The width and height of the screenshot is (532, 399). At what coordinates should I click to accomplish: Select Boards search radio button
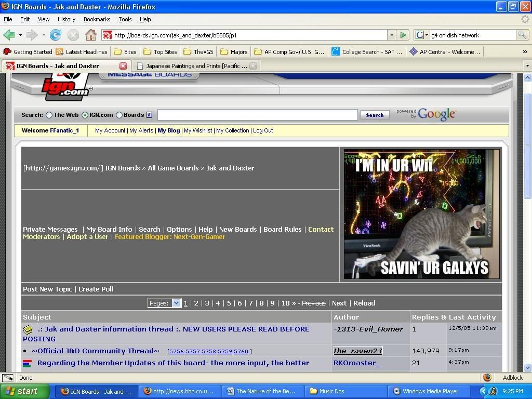pyautogui.click(x=119, y=115)
